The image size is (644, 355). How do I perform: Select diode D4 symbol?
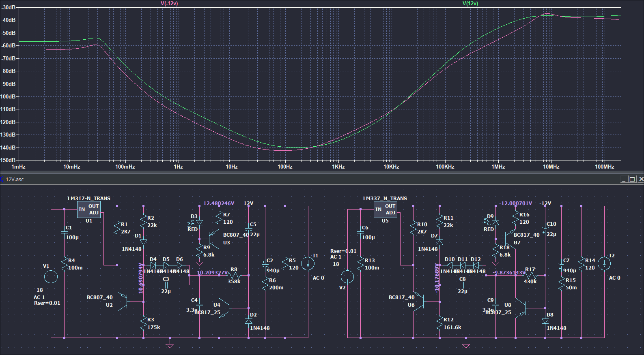[x=153, y=265]
